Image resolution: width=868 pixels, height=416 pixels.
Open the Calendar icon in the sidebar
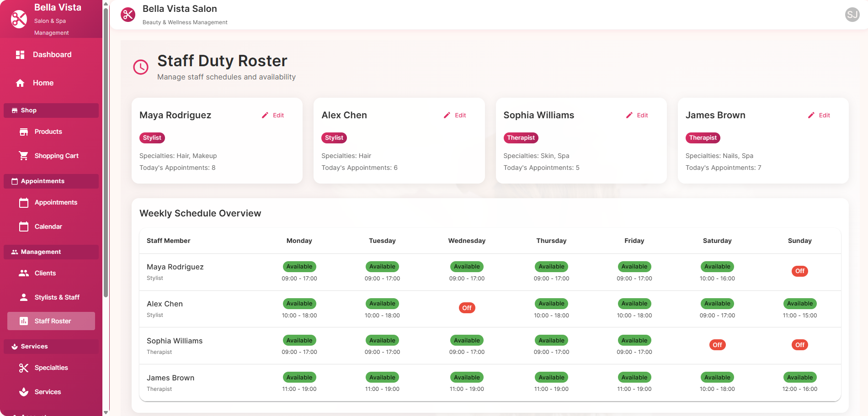(23, 226)
